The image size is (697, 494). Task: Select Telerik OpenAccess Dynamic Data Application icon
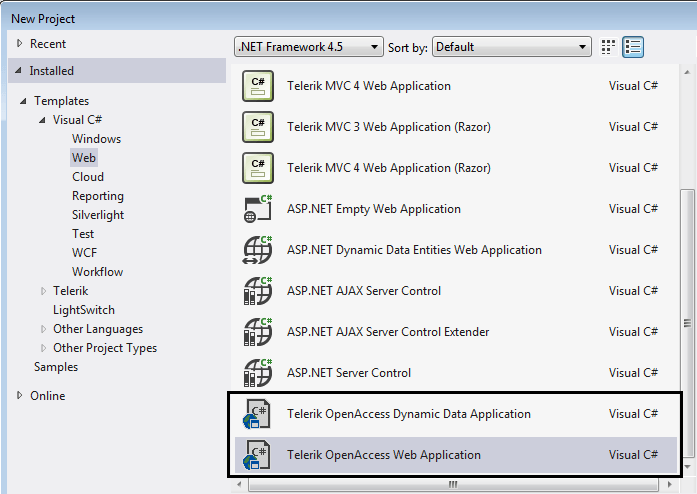click(257, 414)
